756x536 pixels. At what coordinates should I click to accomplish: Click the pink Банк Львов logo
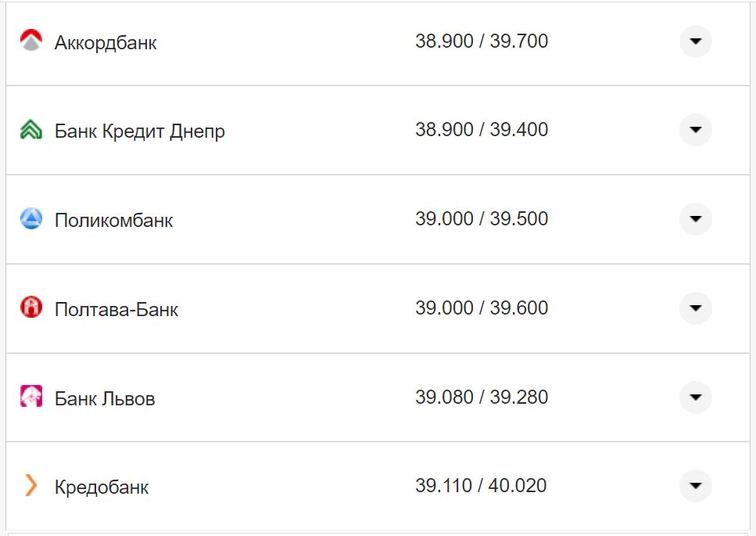pos(30,397)
